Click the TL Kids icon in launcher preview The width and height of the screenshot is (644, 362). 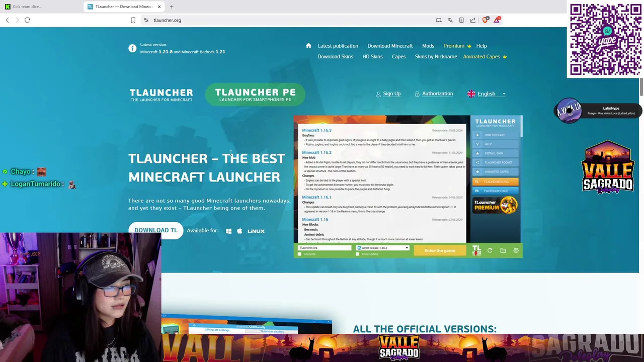(x=476, y=250)
